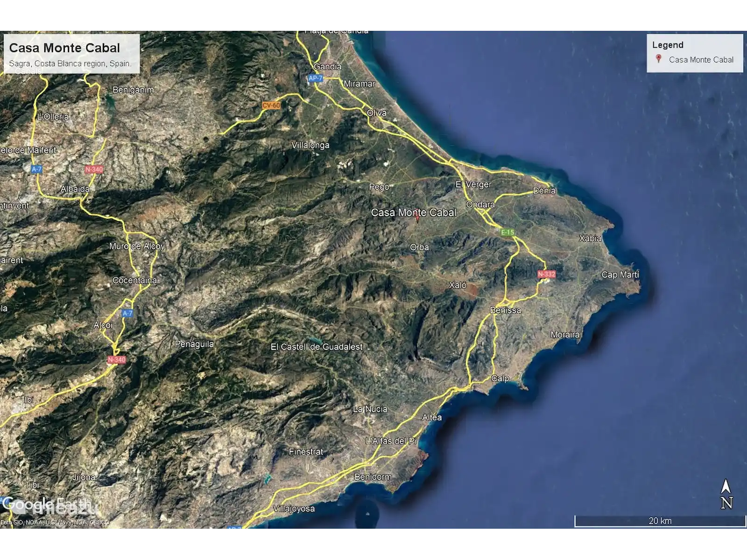Click the Gandia city label

pos(327,66)
